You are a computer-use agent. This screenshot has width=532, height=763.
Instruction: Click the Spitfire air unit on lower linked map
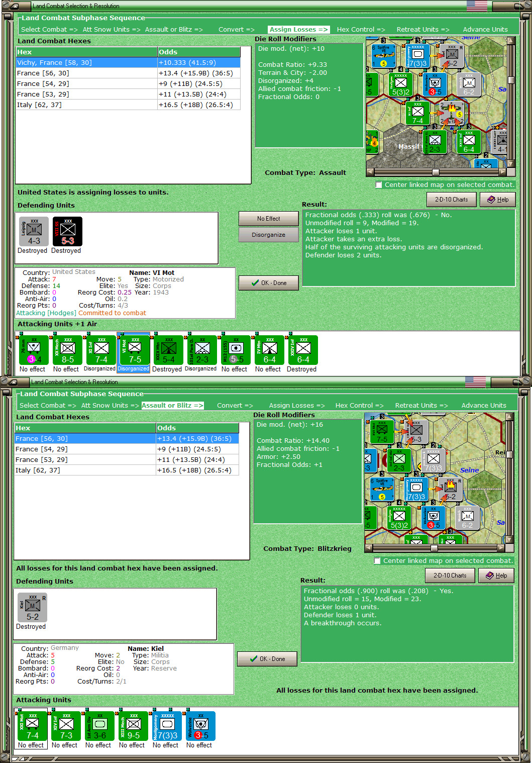coord(382,489)
